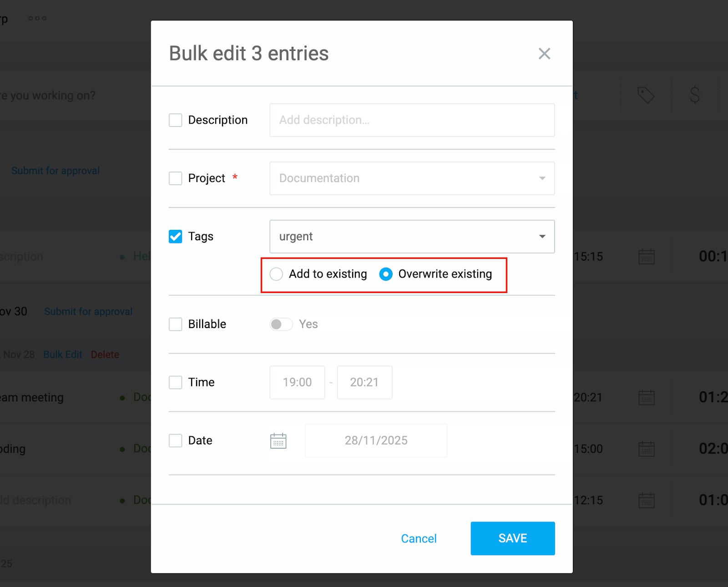Enable the Description checkbox

point(175,120)
